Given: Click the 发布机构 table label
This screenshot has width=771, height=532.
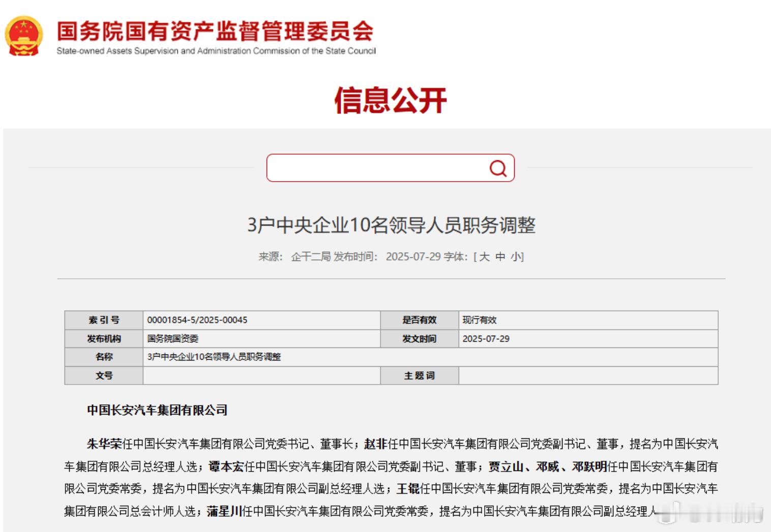Looking at the screenshot, I should 104,339.
